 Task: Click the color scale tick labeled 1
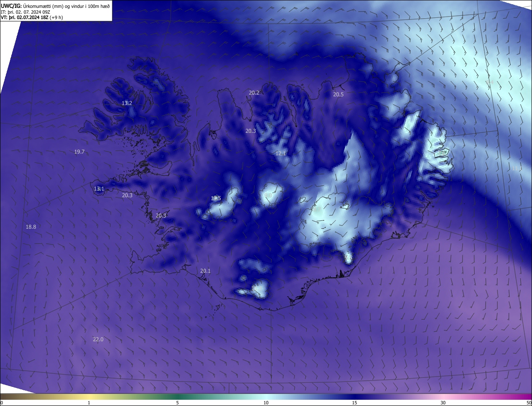pos(89,403)
